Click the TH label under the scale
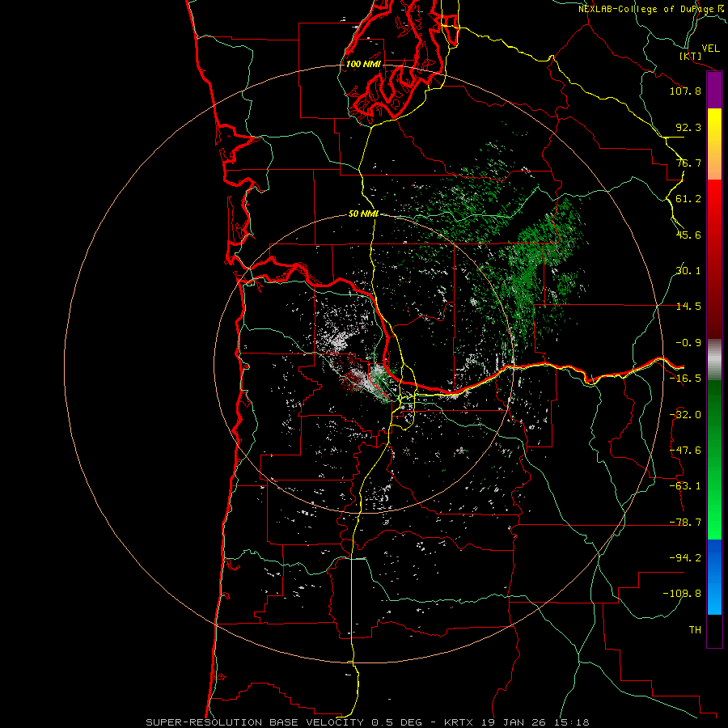Image resolution: width=728 pixels, height=728 pixels. click(695, 630)
